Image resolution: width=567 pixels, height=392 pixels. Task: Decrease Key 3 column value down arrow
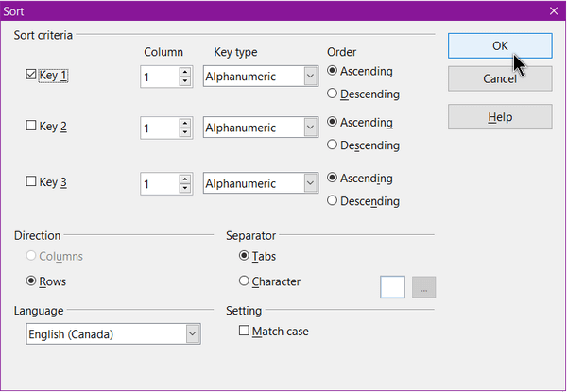pyautogui.click(x=185, y=188)
